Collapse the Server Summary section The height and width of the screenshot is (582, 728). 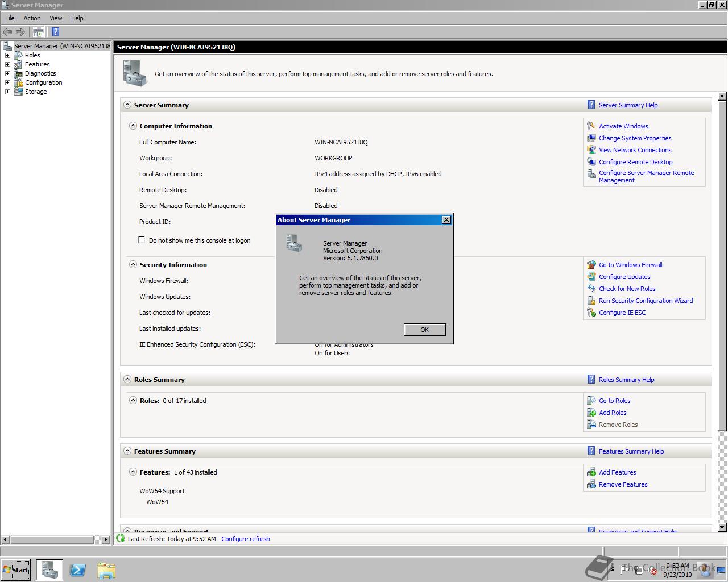(127, 105)
